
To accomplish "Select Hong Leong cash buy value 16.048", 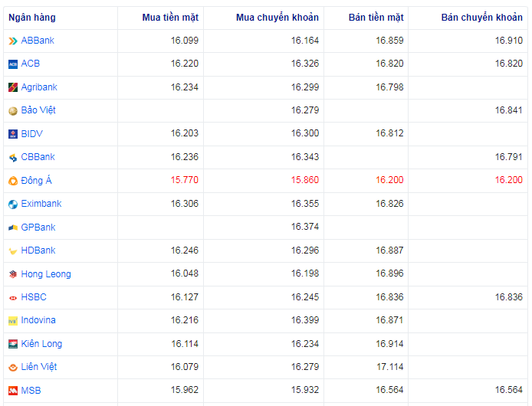I will (185, 273).
